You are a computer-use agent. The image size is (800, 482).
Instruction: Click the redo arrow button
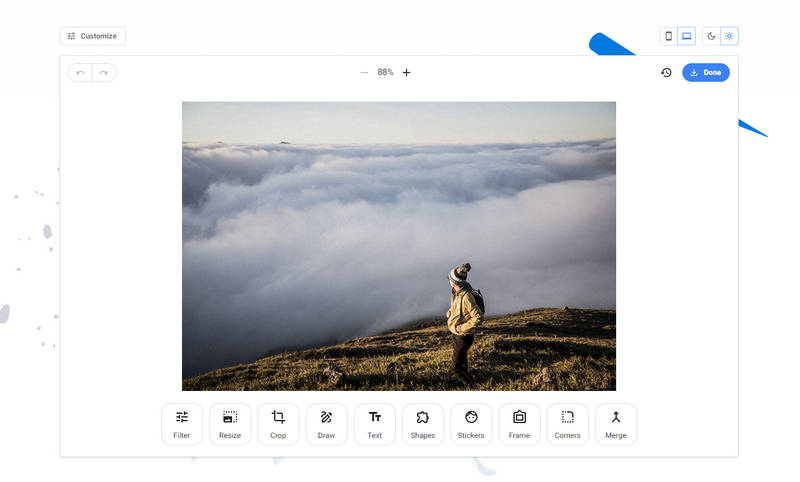coord(104,72)
